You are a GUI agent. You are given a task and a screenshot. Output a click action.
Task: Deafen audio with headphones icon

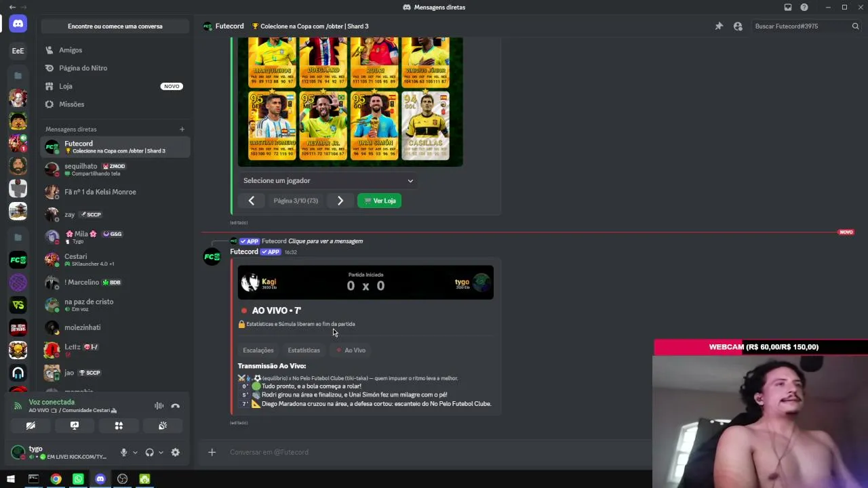coord(149,453)
